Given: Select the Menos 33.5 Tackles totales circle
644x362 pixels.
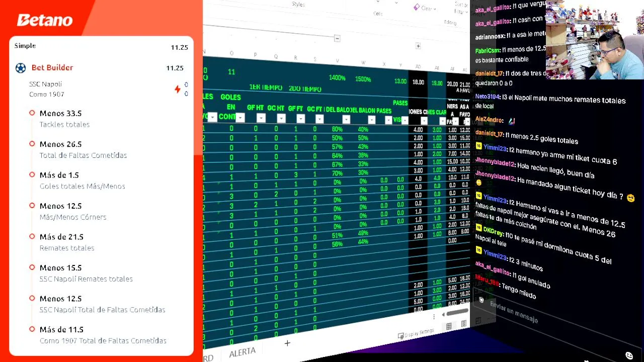Looking at the screenshot, I should (32, 113).
